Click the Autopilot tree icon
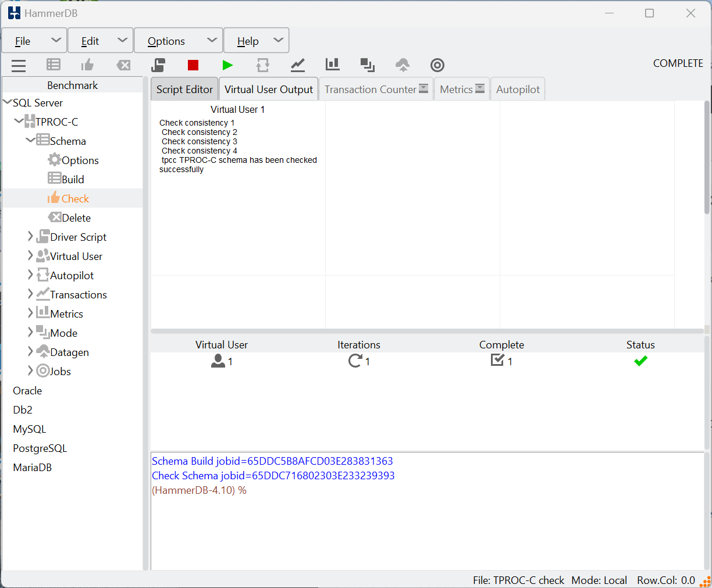712x588 pixels. (x=42, y=275)
